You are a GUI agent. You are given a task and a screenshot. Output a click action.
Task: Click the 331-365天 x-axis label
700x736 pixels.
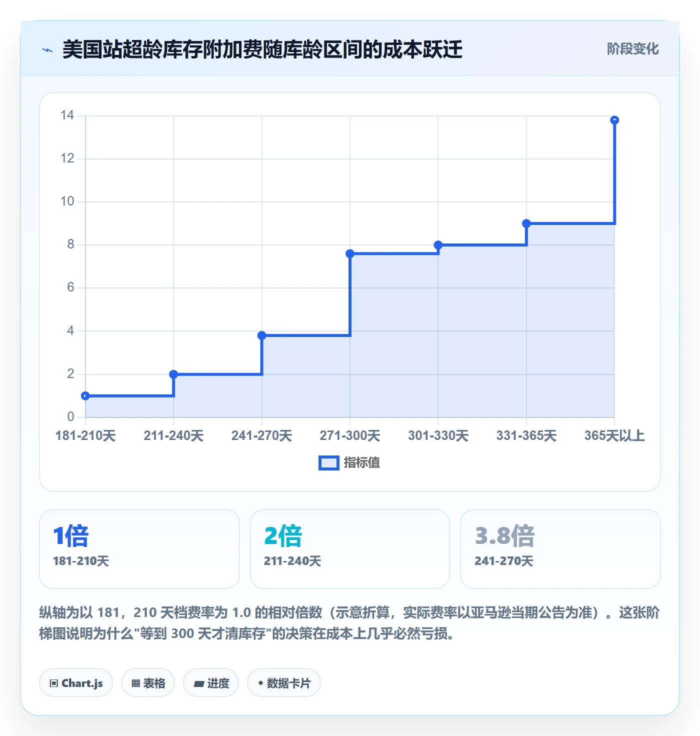pyautogui.click(x=526, y=435)
